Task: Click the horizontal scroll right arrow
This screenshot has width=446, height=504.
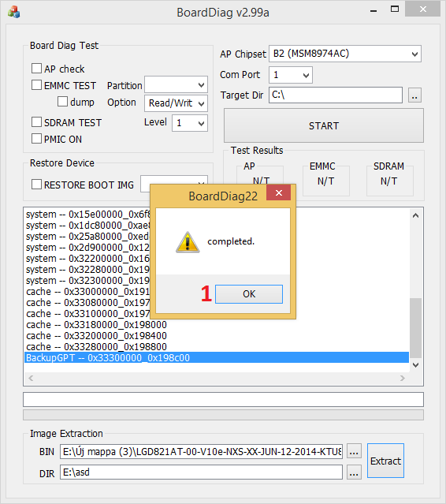Action: coord(403,379)
